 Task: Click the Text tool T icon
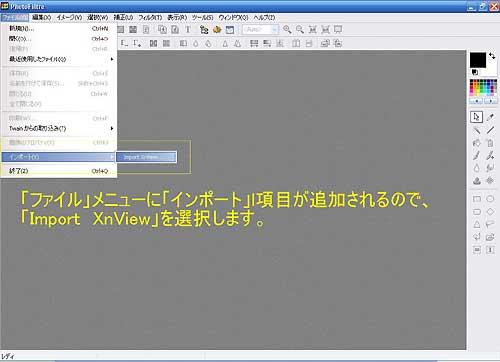(x=188, y=30)
